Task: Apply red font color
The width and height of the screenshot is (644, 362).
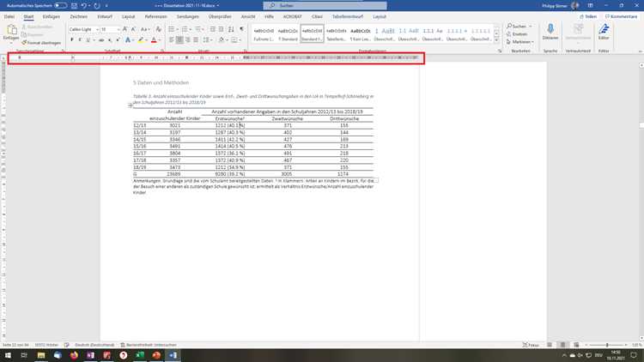Action: pos(154,40)
